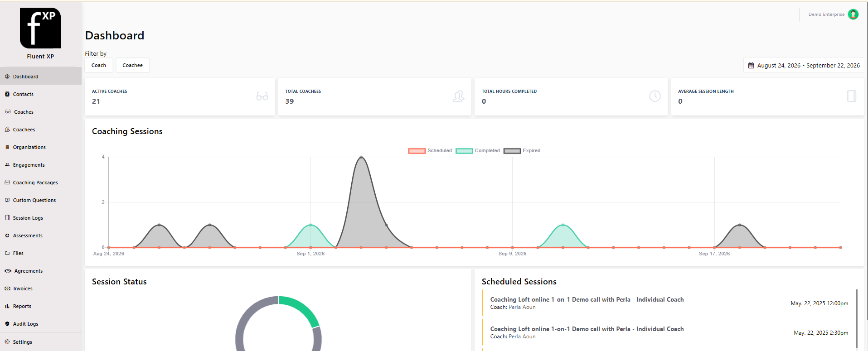Click the chart peak point at value 4
The width and height of the screenshot is (868, 351).
[361, 157]
